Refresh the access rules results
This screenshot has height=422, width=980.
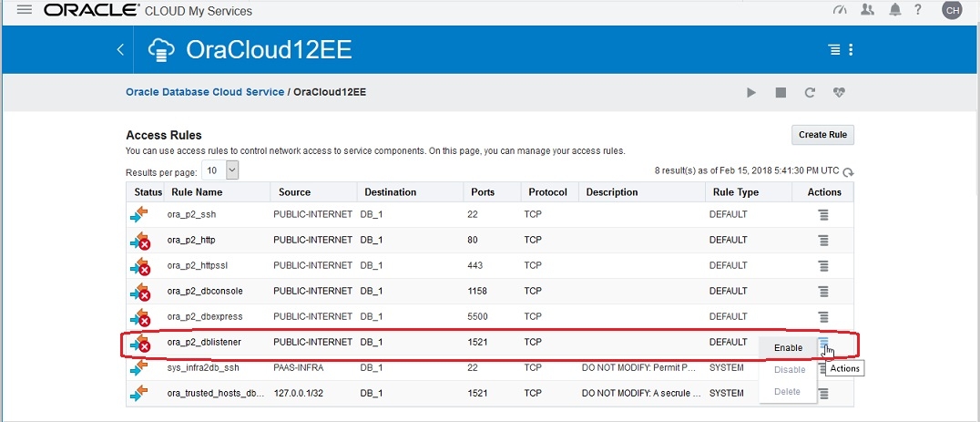pyautogui.click(x=848, y=172)
